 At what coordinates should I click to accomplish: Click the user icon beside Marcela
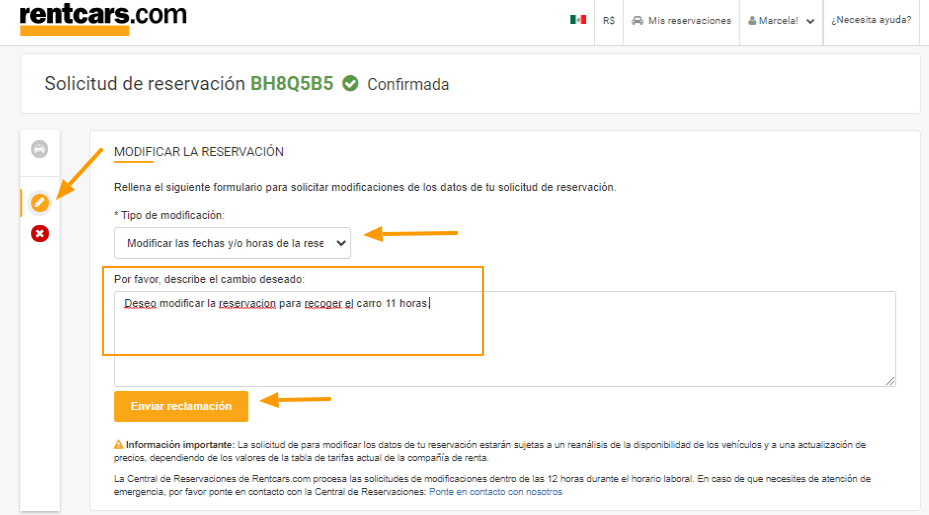(x=752, y=21)
